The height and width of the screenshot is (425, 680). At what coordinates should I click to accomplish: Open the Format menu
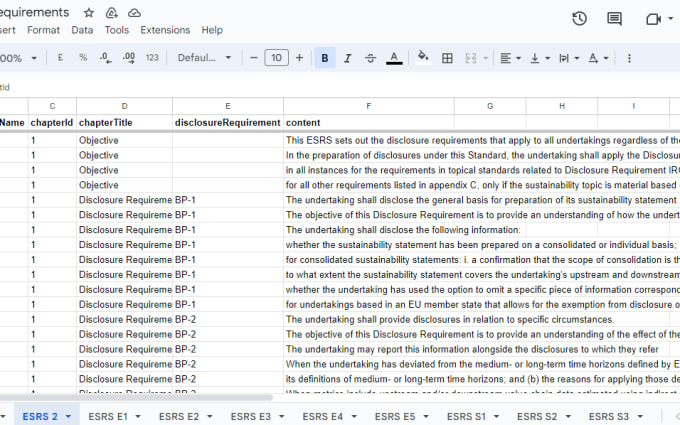43,30
